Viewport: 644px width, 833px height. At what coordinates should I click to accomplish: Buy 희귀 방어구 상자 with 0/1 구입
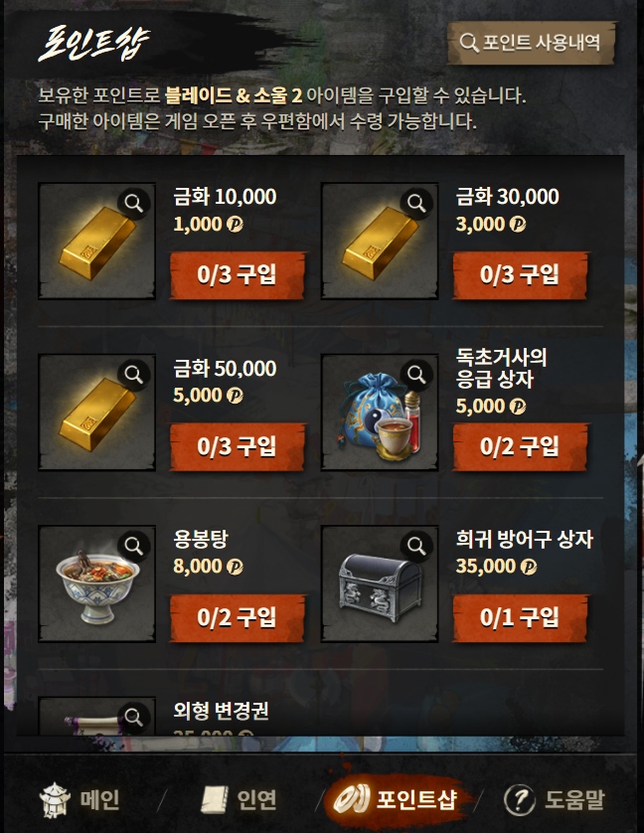(520, 618)
